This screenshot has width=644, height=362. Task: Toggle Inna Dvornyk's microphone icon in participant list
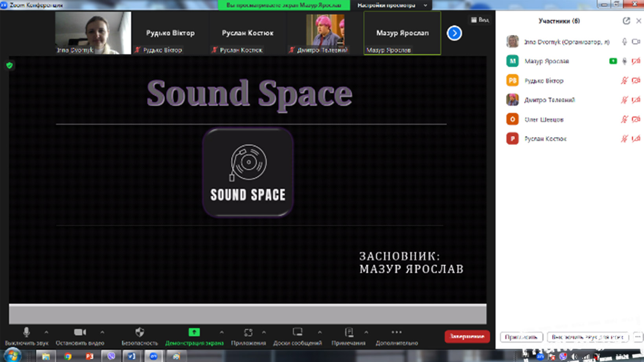[624, 42]
